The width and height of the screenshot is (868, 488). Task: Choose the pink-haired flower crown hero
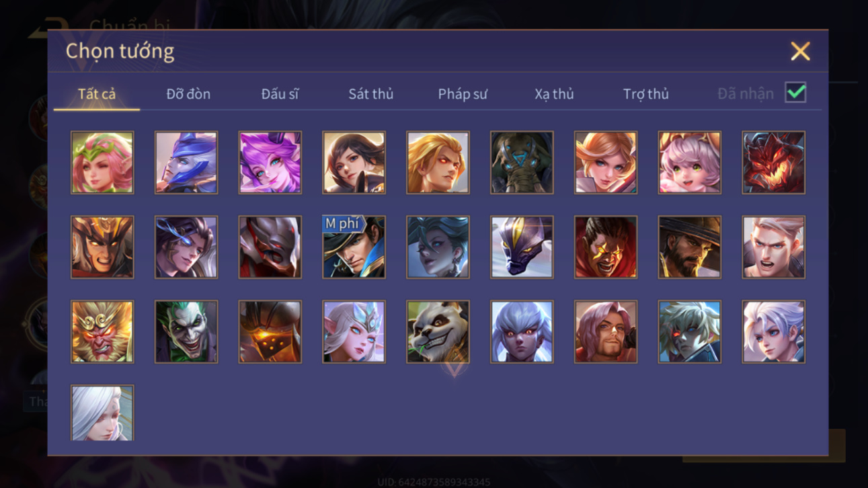[102, 163]
